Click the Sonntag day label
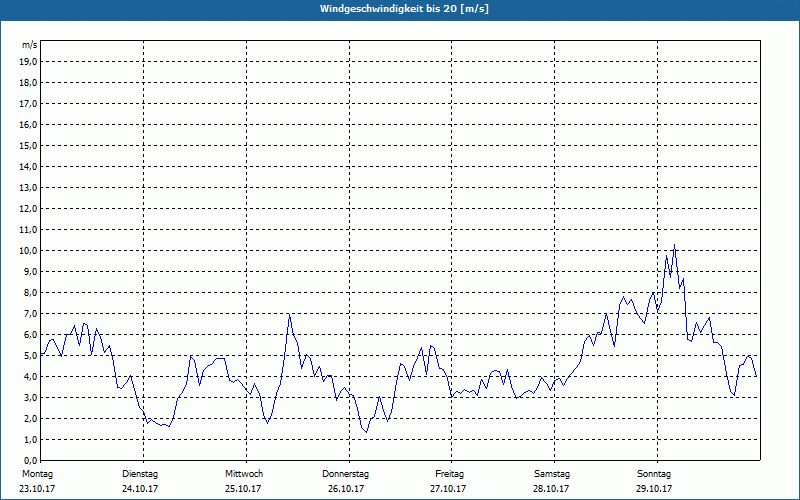Screen dimensions: 800x500 [654, 474]
